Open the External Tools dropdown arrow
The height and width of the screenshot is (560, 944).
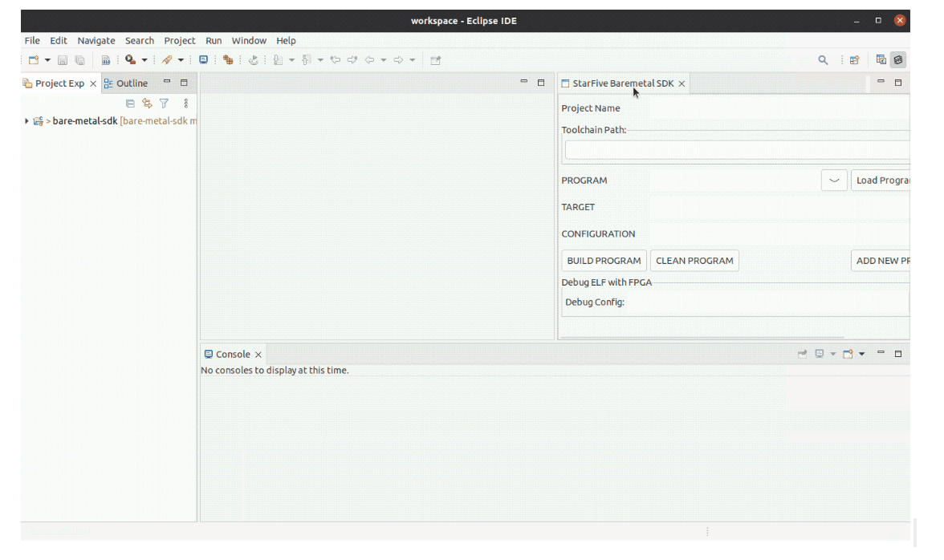click(x=144, y=60)
